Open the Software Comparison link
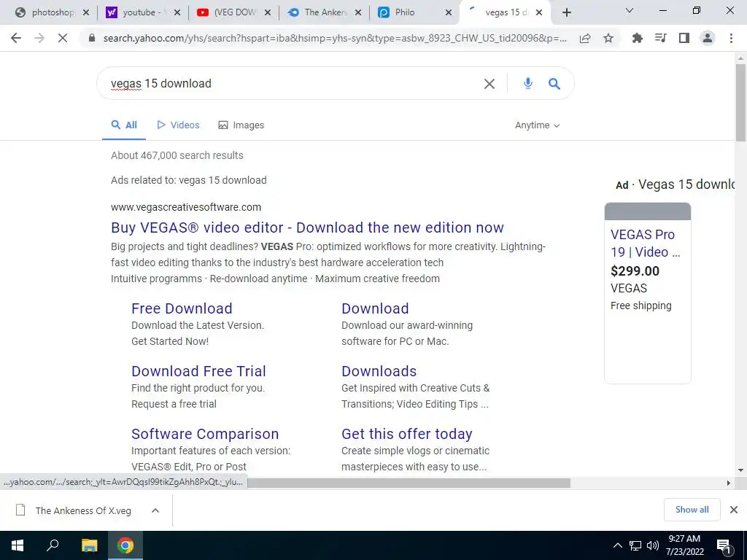 point(205,435)
